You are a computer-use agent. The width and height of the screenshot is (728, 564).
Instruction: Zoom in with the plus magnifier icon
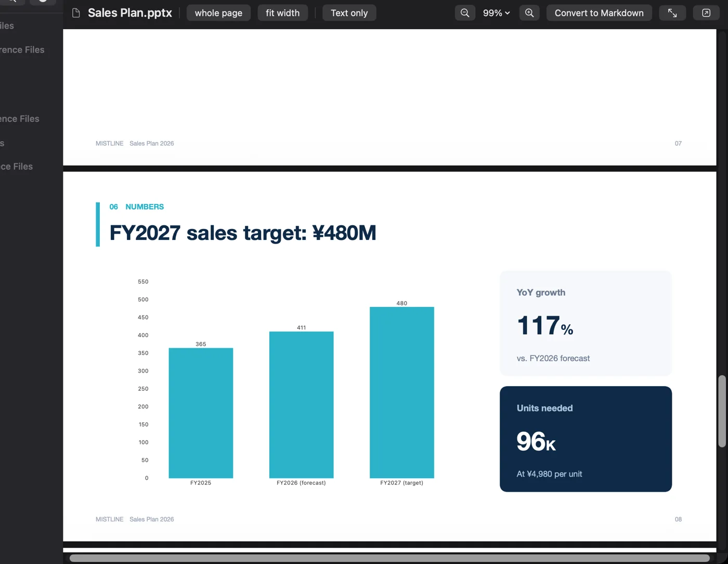529,13
